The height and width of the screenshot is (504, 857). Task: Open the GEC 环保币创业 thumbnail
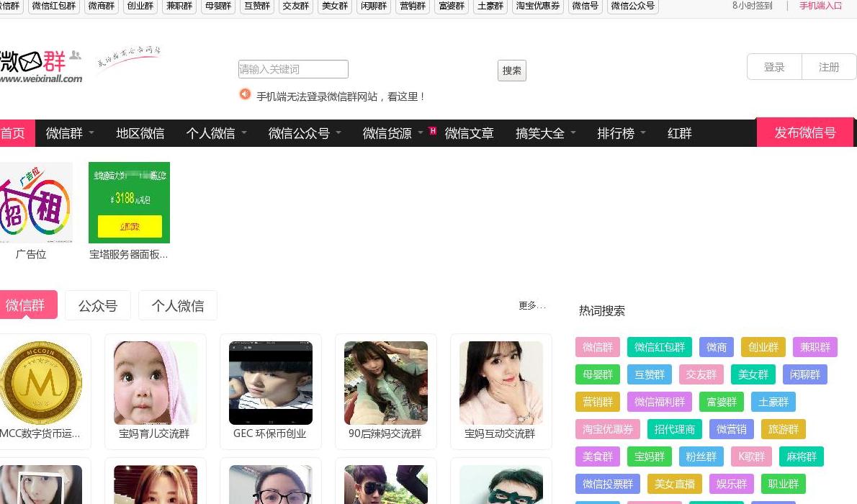click(x=271, y=382)
